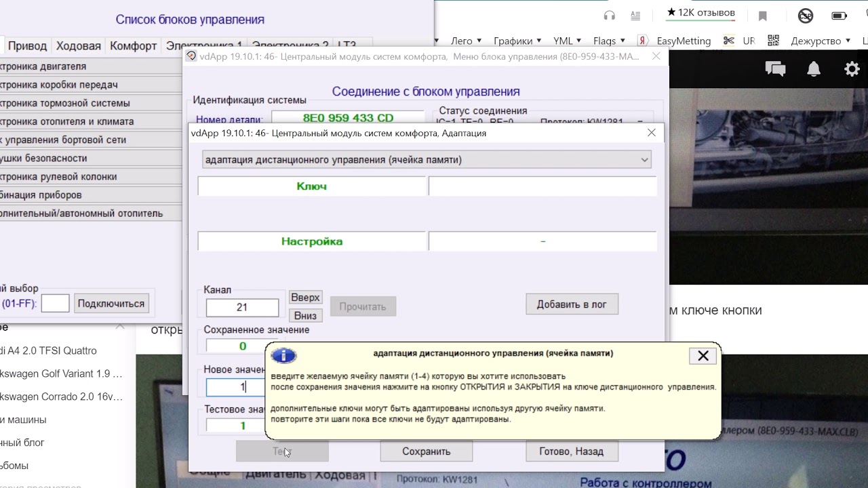
Task: Open reader mode icon in address bar
Action: click(635, 15)
